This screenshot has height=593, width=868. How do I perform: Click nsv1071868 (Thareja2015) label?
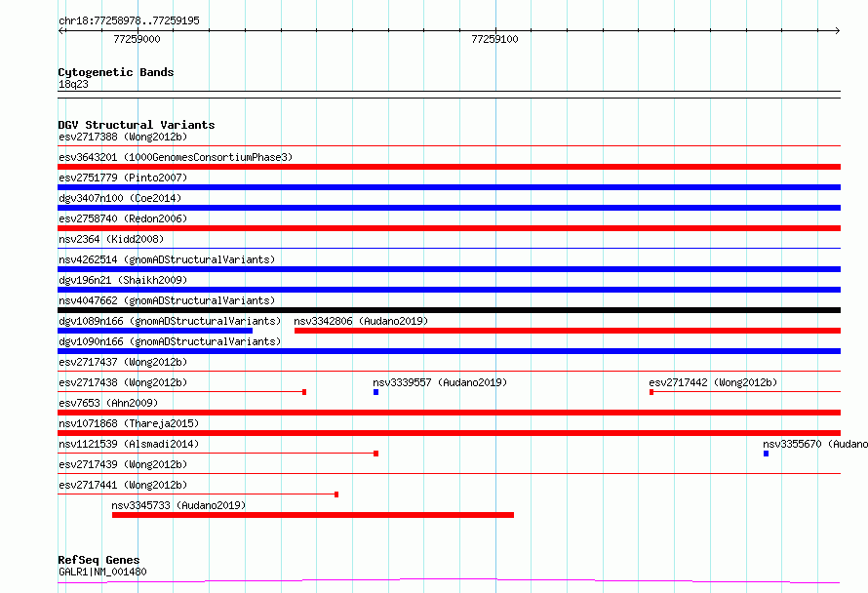pyautogui.click(x=129, y=423)
